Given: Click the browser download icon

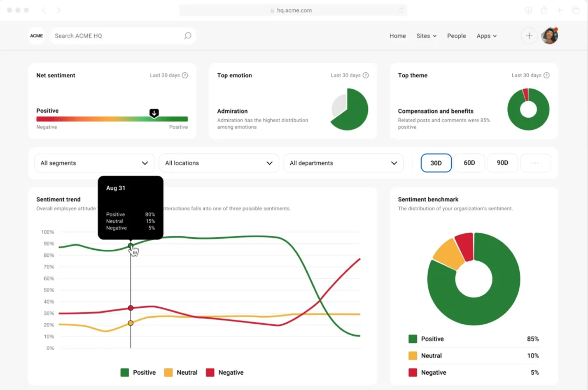Looking at the screenshot, I should [x=529, y=10].
